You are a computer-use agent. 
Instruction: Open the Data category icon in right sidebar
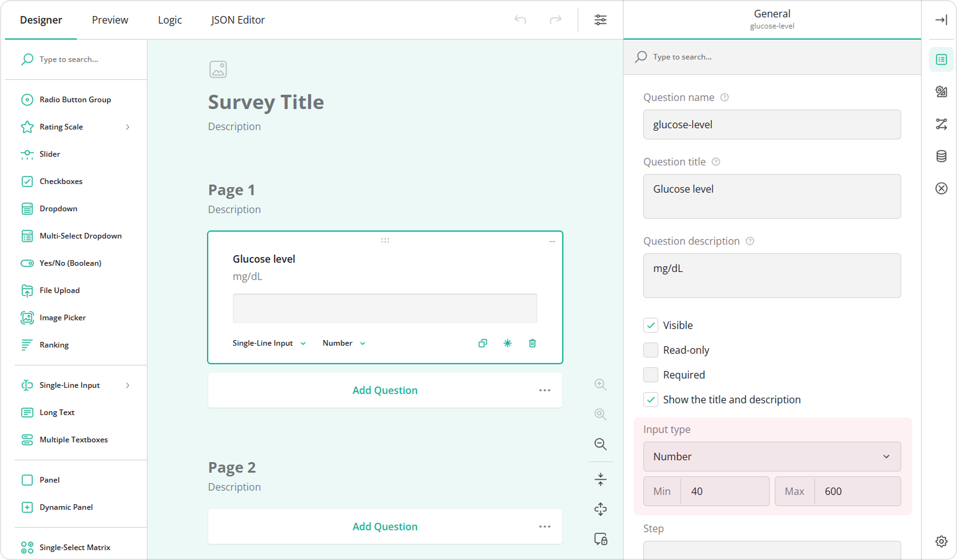941,156
